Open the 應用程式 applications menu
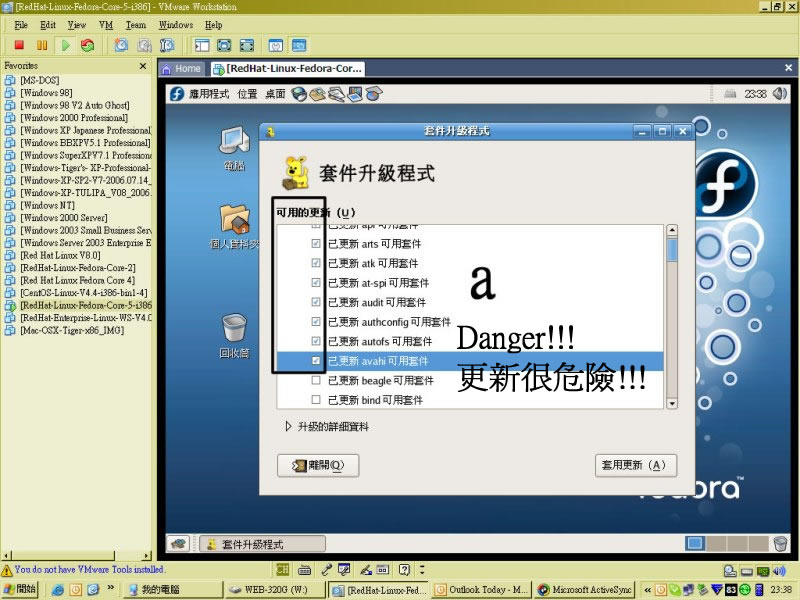Viewport: 800px width, 600px height. 209,94
